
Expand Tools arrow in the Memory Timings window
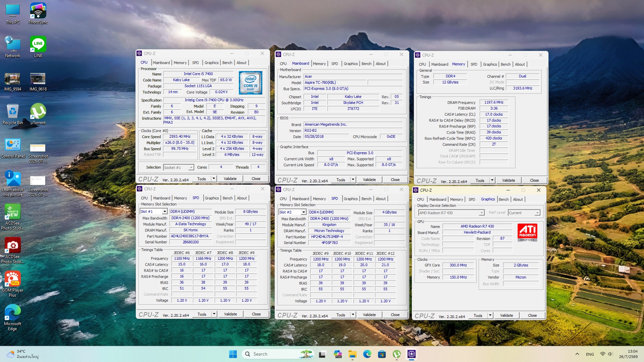click(492, 180)
